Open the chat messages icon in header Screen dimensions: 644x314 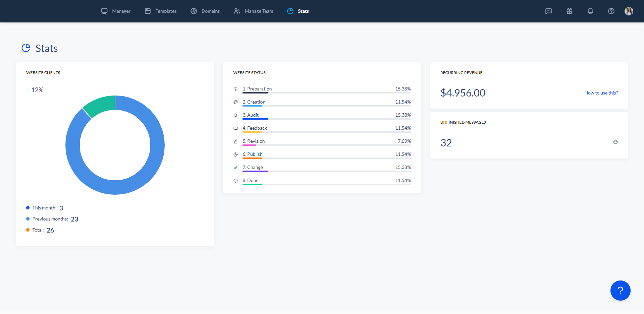pos(548,11)
